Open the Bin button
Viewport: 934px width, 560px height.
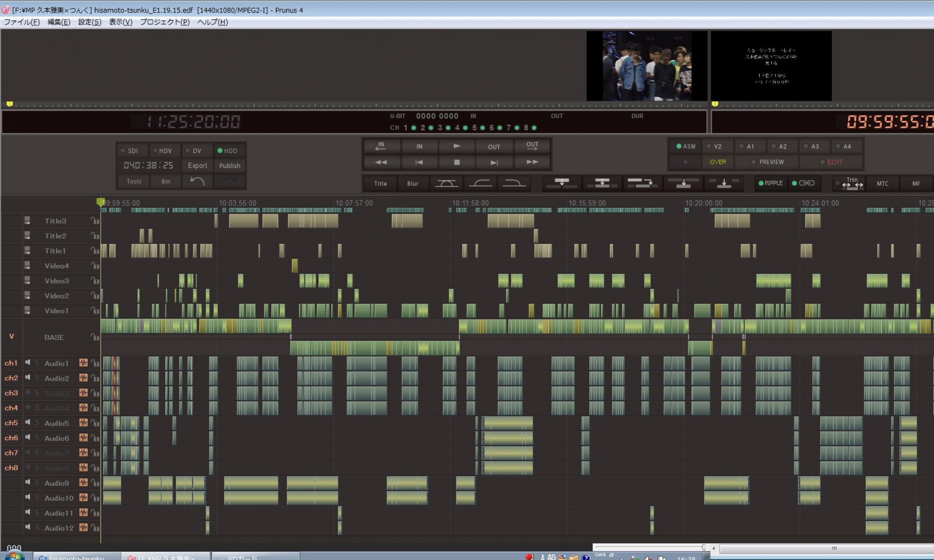pos(166,181)
